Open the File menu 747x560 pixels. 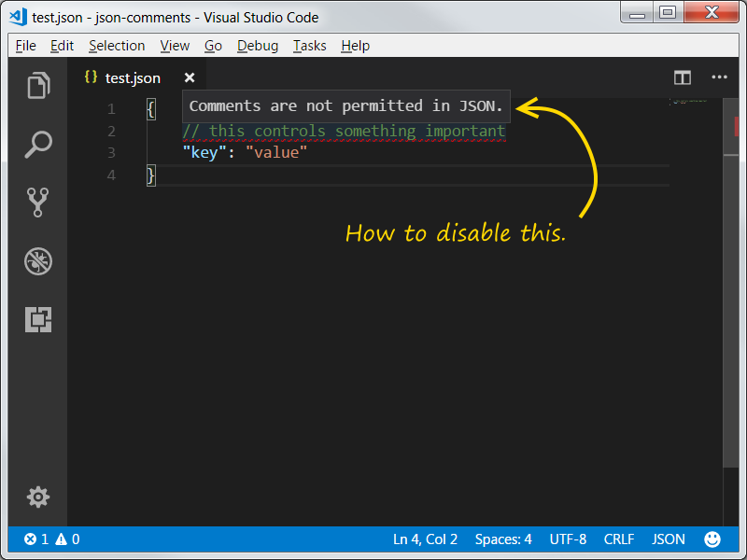click(x=26, y=46)
